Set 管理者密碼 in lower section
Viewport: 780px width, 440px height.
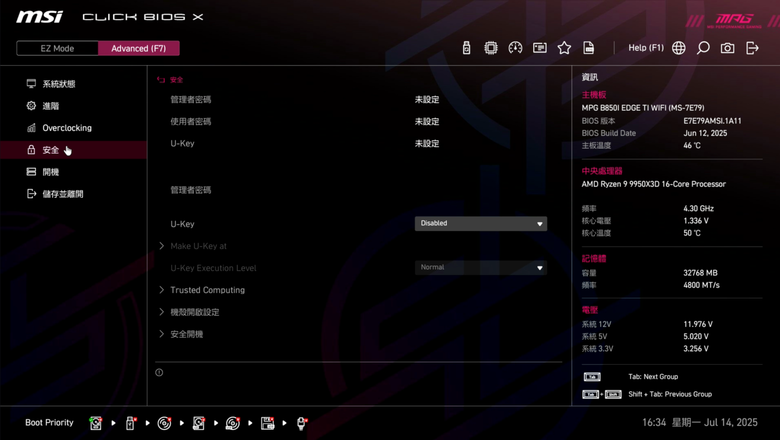point(191,190)
